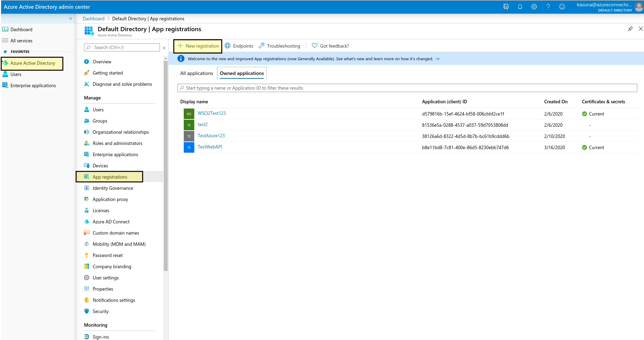The image size is (644, 340).
Task: Click the info icon on the welcome banner
Action: [x=181, y=58]
